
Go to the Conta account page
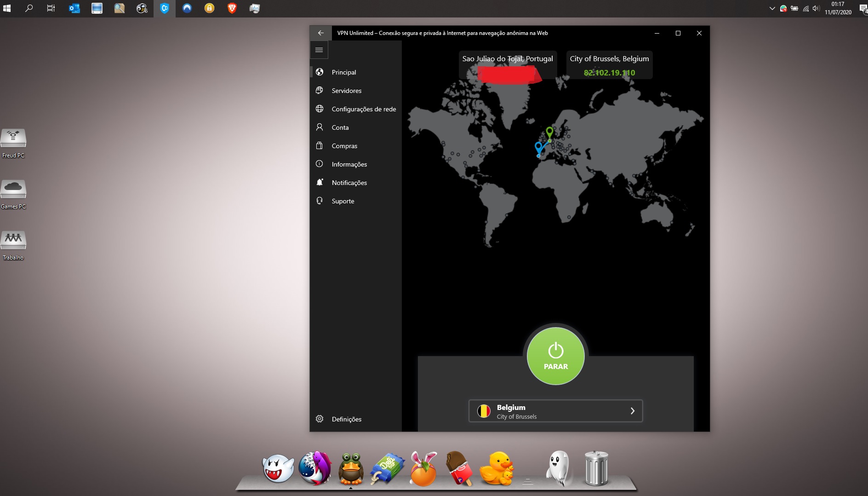(x=356, y=127)
